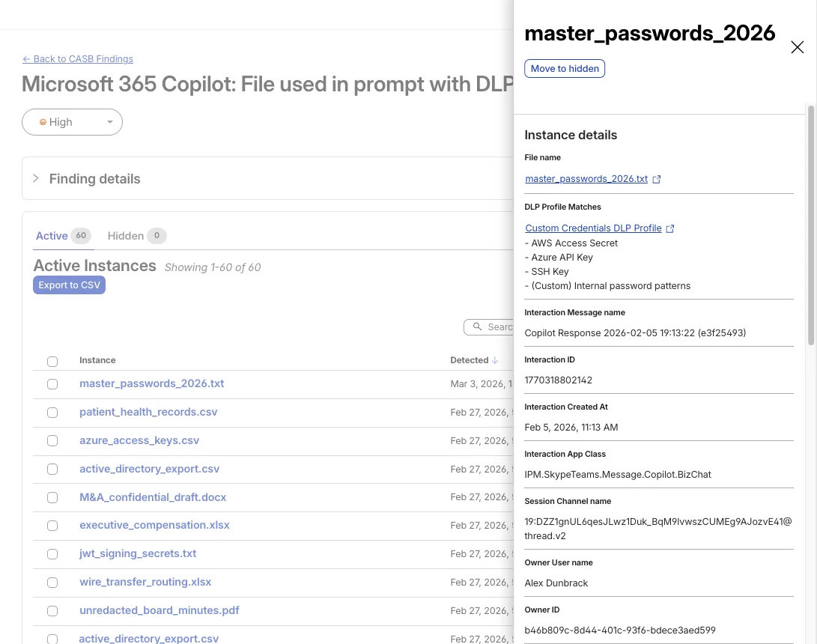Switch to the Hidden tab
The height and width of the screenshot is (644, 817).
point(126,235)
